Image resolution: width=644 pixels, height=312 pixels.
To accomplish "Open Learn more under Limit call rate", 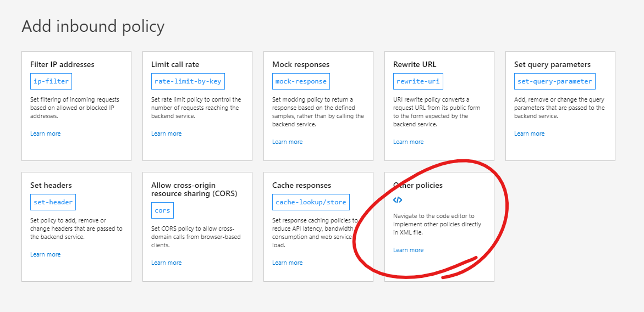I will (x=166, y=133).
